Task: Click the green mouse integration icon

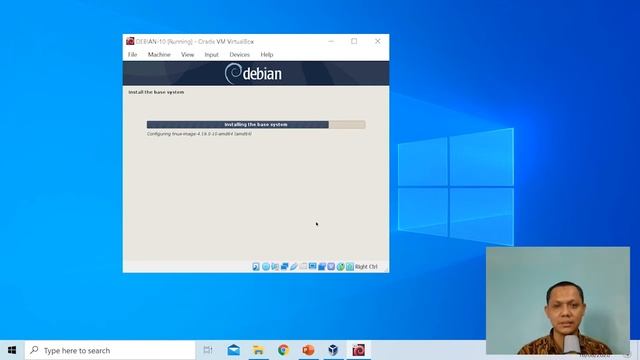Action: click(340, 267)
